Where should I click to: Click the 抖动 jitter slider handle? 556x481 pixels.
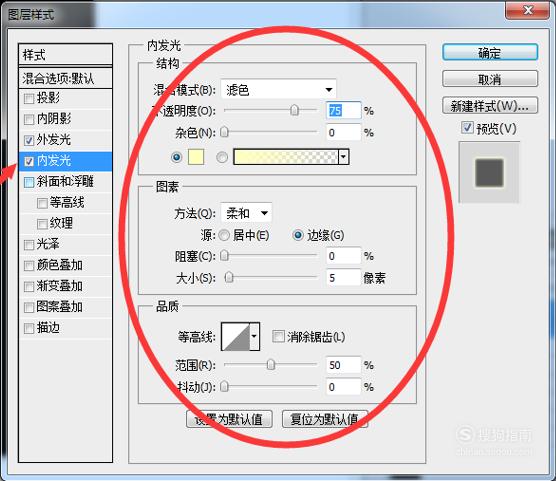[224, 387]
